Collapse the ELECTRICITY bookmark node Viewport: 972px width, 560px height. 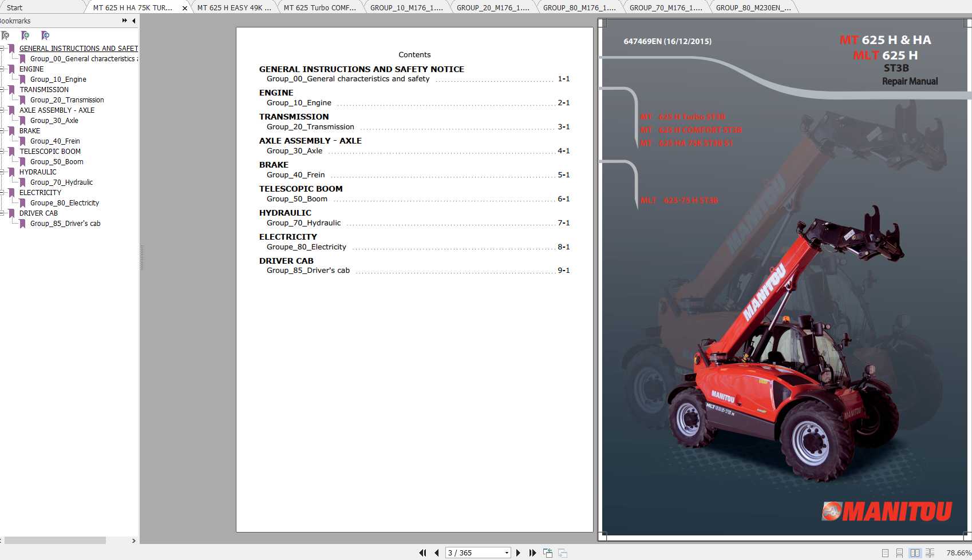[x=2, y=192]
